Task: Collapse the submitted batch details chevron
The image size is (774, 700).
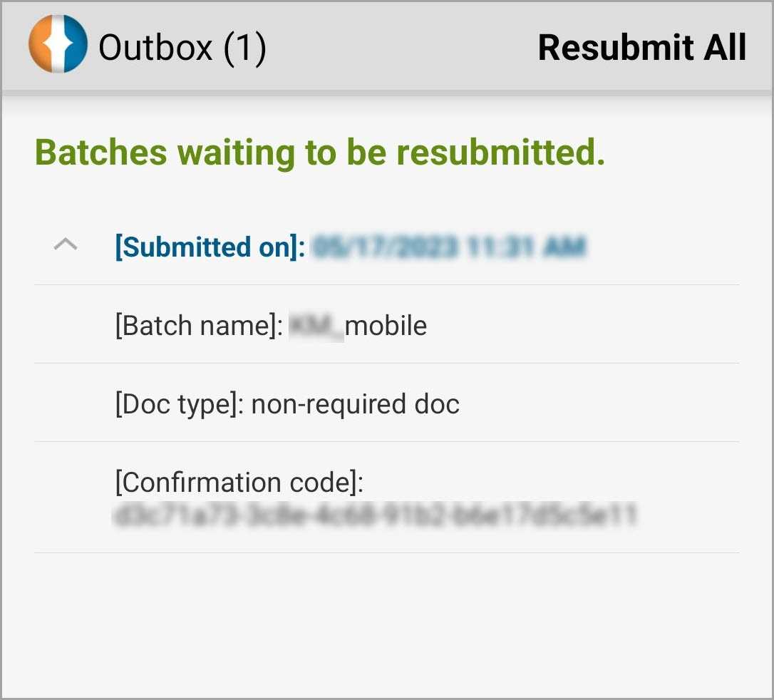Action: click(x=66, y=245)
